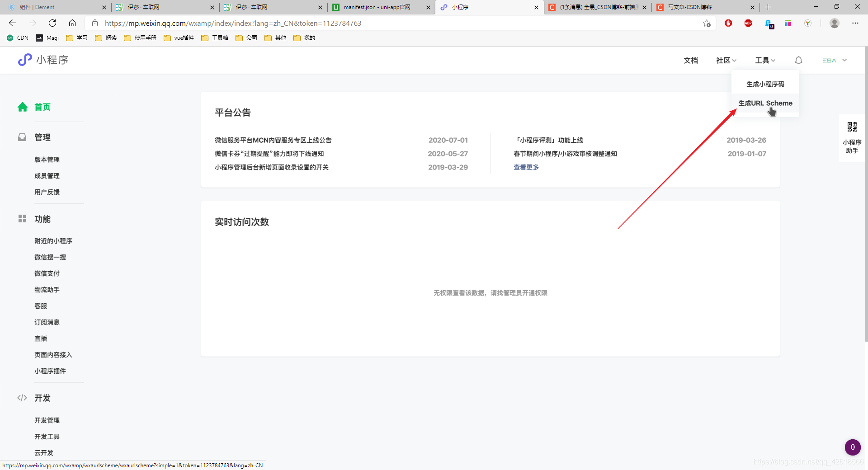Viewport: 868px width, 470px height.
Task: Click the site security lock icon
Action: click(x=95, y=23)
